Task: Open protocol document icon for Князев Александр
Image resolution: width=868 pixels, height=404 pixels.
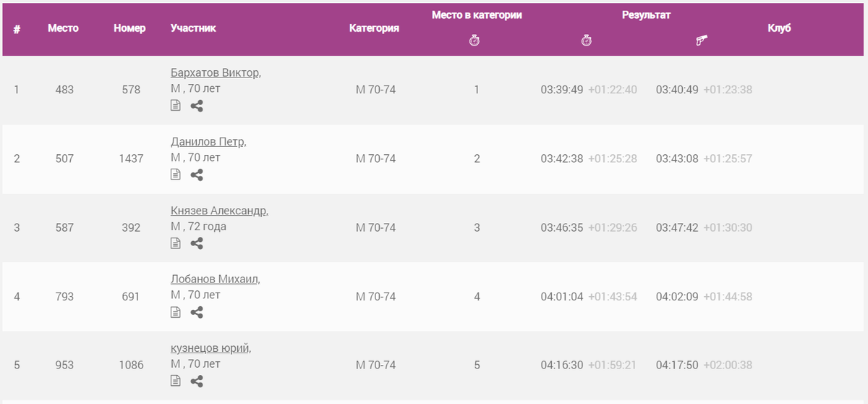Action: 175,243
